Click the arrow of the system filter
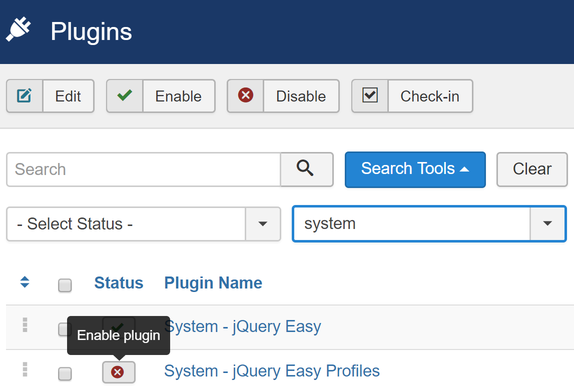 [x=548, y=224]
